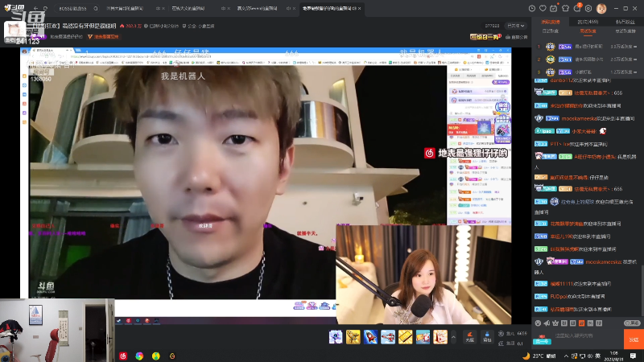Open the emoji picker in chat toolbar
This screenshot has height=362, width=644.
[538, 323]
